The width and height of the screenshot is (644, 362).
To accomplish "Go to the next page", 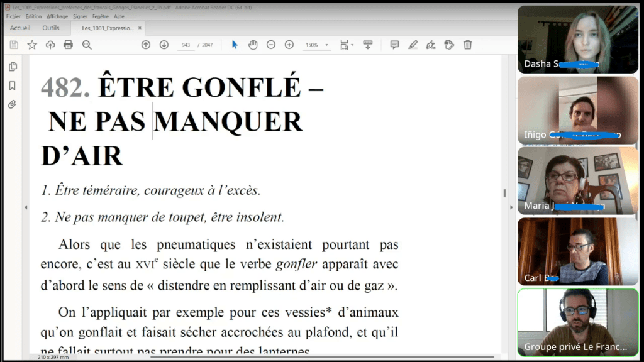I will click(164, 45).
